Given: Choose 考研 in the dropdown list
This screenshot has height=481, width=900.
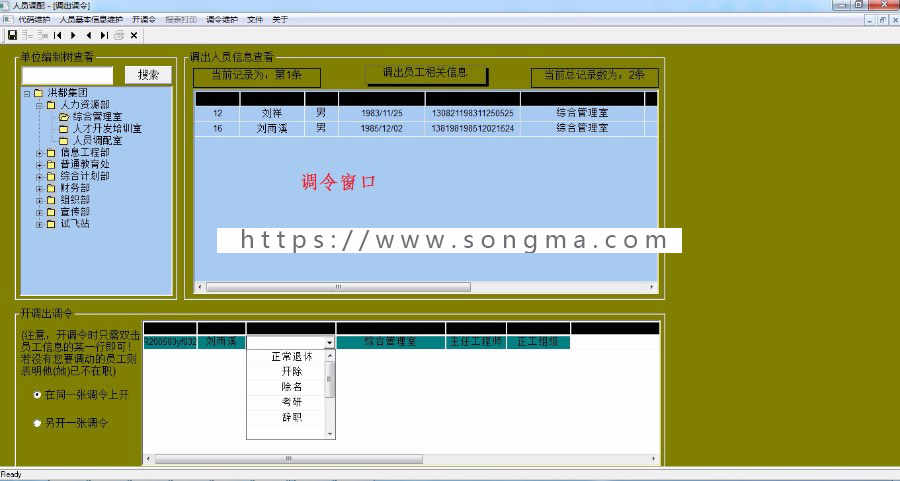Looking at the screenshot, I should point(292,402).
